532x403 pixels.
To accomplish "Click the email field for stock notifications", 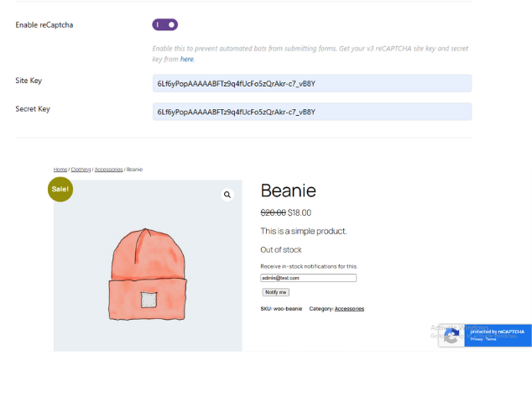I will [x=308, y=278].
